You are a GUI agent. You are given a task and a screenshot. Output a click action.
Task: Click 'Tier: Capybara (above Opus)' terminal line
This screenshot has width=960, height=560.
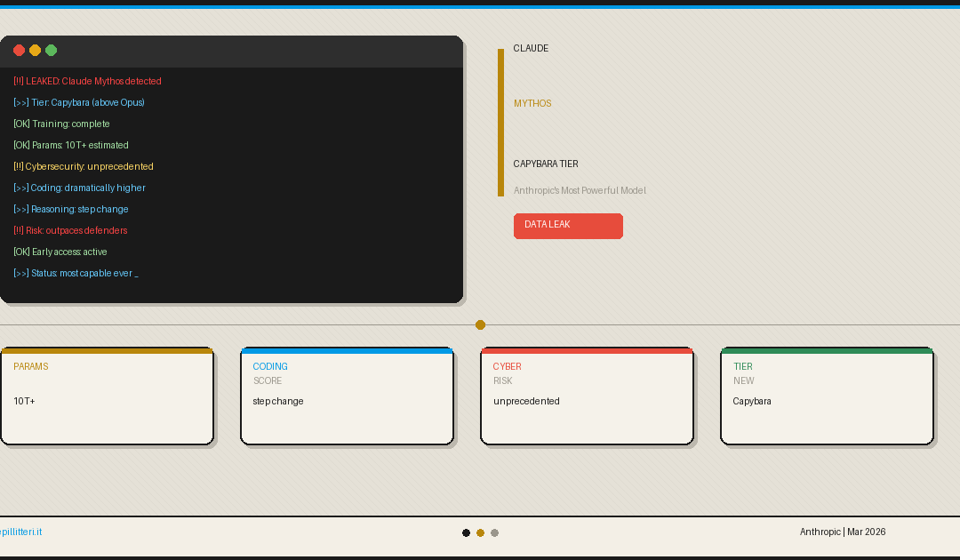click(x=79, y=102)
